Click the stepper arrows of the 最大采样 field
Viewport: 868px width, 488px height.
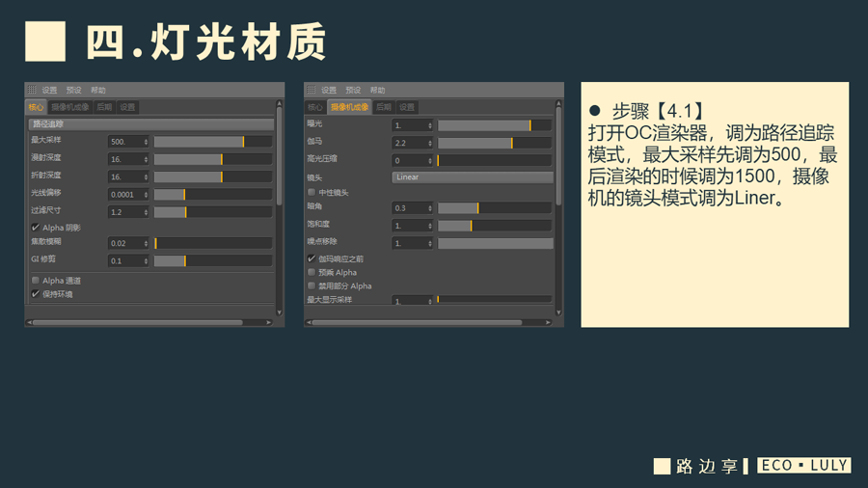(x=146, y=142)
